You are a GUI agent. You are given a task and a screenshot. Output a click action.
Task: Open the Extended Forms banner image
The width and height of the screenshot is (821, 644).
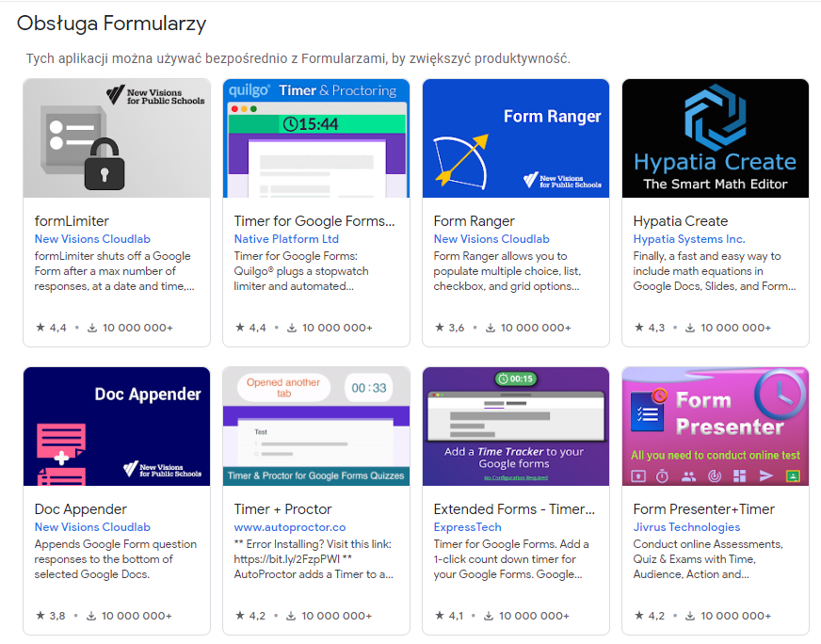pos(516,427)
